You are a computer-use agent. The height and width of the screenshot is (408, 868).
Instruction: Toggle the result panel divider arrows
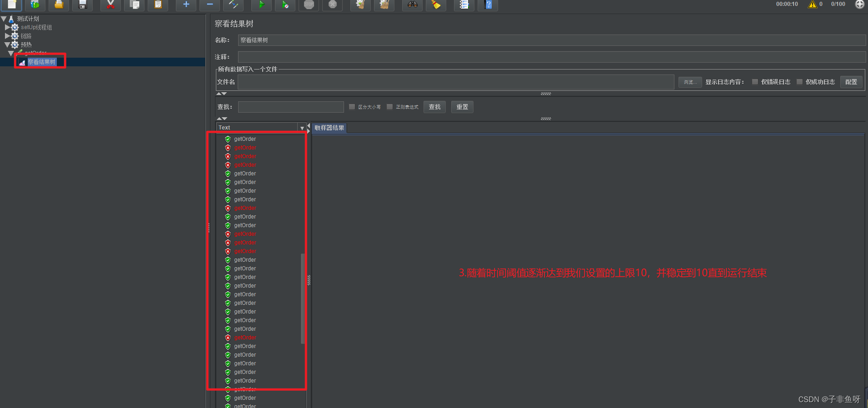[309, 128]
